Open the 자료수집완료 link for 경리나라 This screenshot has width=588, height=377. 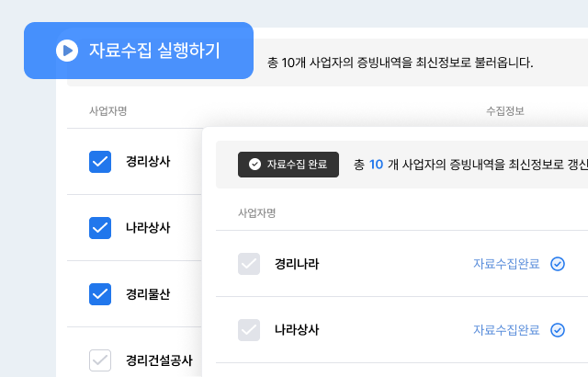click(x=506, y=264)
